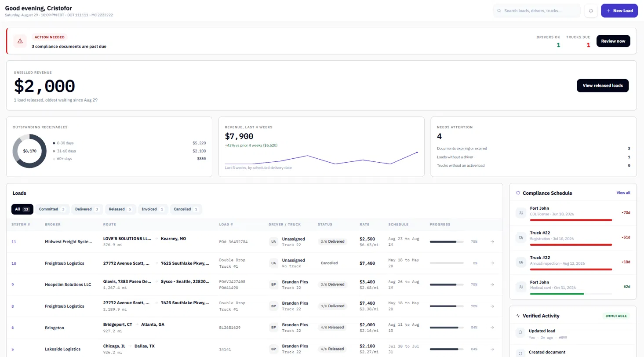Screen dimensions: 644x357
Task: Click driver icon beside Medical card
Action: 521,287
